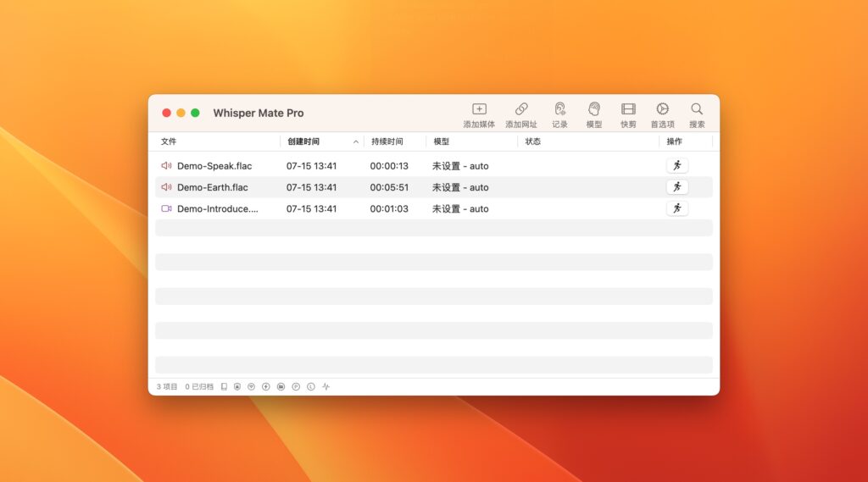Run transcription for Demo-Speak.flac
The image size is (868, 482).
pyautogui.click(x=677, y=165)
